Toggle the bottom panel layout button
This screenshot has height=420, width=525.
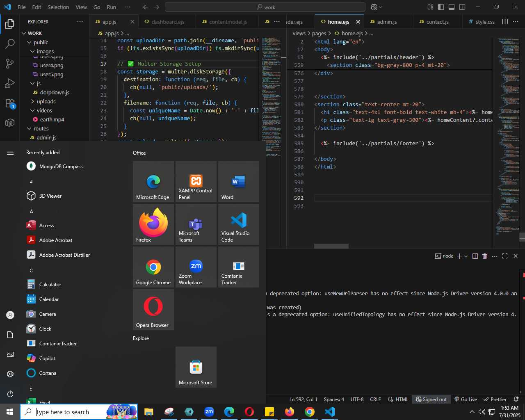[x=452, y=7]
